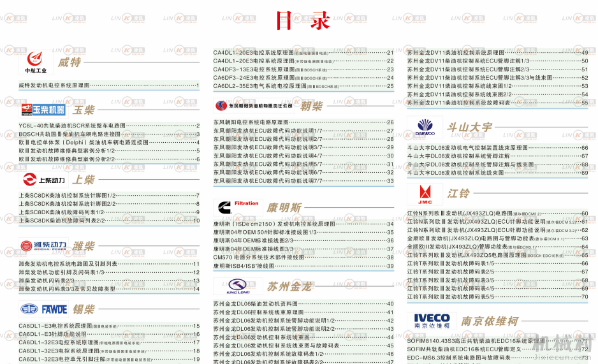Select the 上柴动力 logo
Image resolution: width=598 pixels, height=364 pixels.
(x=43, y=180)
